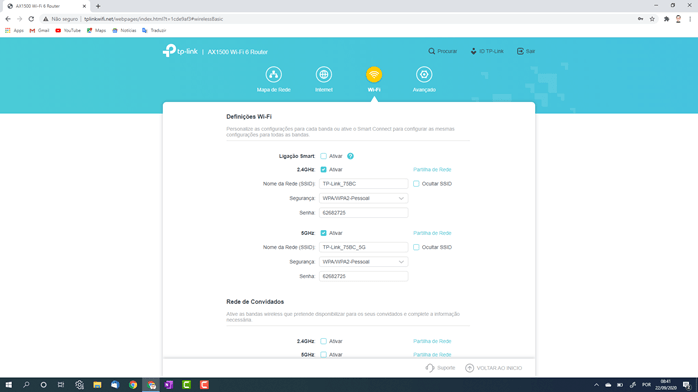Click VOLTAR AO INÍCIO button

pos(494,368)
